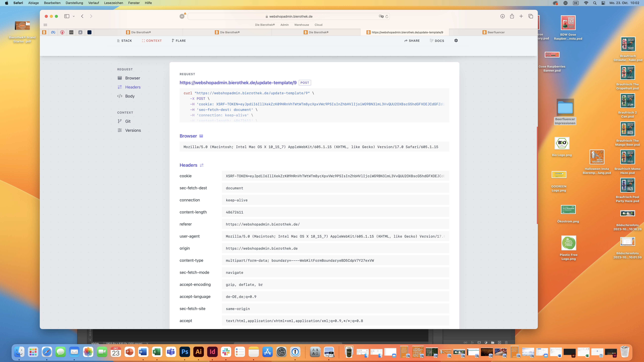
Task: Toggle Safari sidebar button
Action: click(67, 16)
